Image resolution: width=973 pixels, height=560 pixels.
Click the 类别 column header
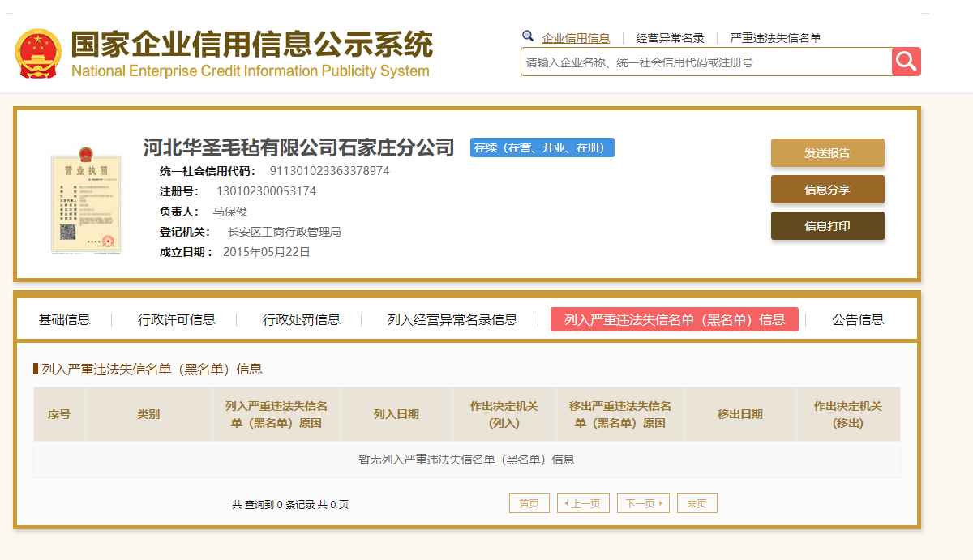tap(149, 414)
